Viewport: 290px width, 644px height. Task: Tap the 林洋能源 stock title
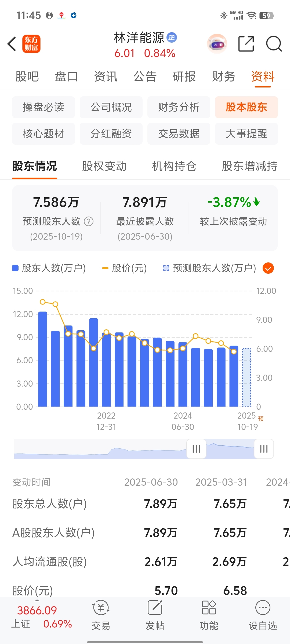click(139, 38)
